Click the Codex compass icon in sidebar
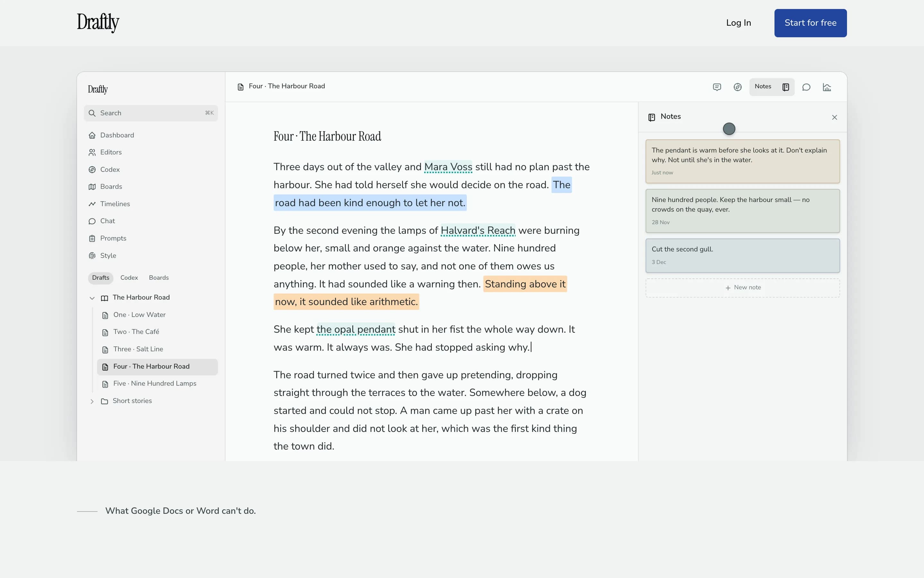Screen dimensions: 924x578 (x=92, y=170)
